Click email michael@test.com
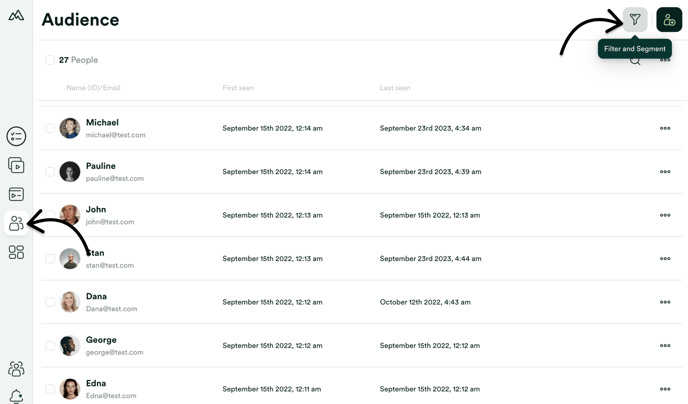The width and height of the screenshot is (688, 404). tap(116, 135)
